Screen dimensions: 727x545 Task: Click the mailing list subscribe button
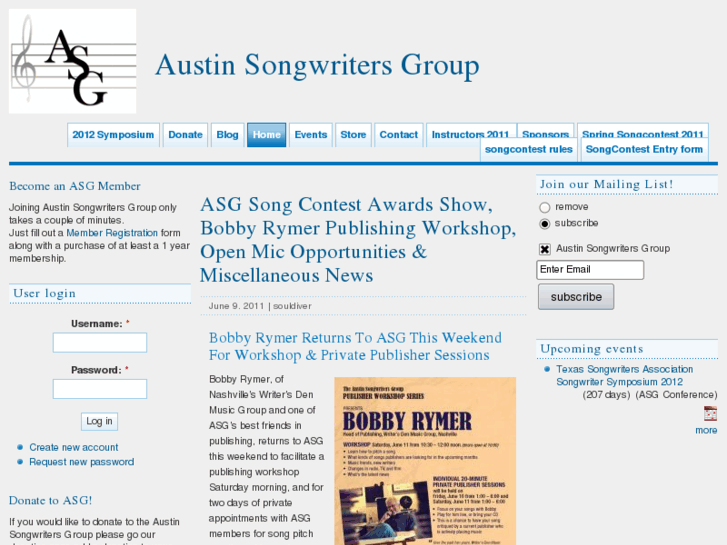tap(576, 297)
